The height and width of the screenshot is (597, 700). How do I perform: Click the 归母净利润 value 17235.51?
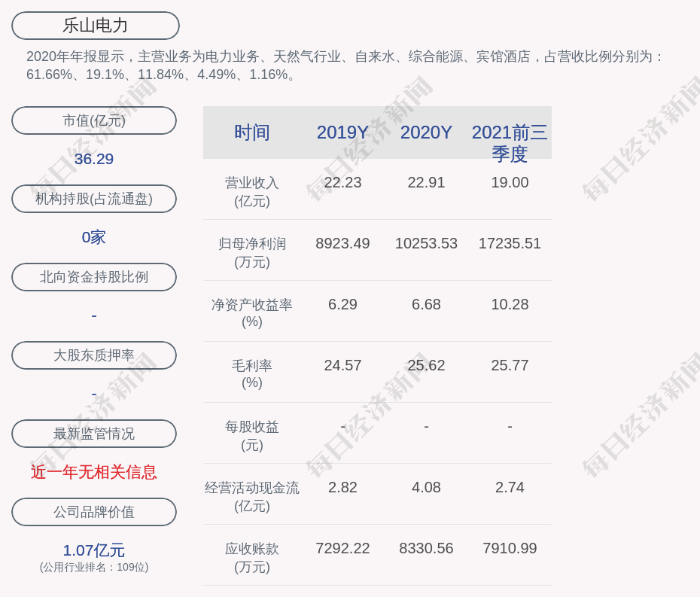(510, 243)
